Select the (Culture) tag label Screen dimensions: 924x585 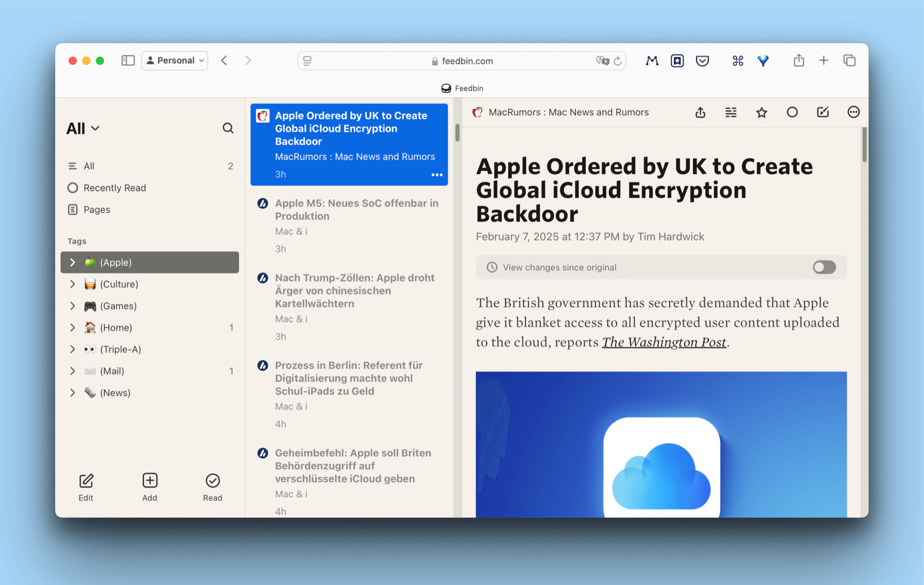click(119, 284)
